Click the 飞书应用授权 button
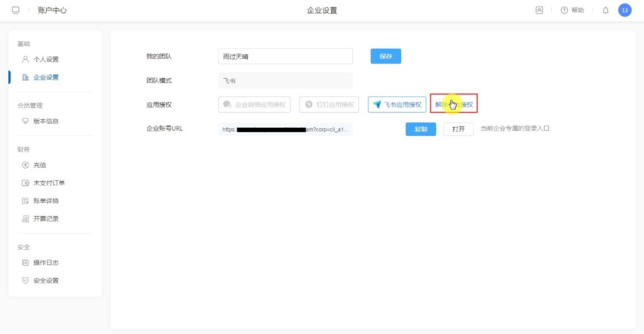The height and width of the screenshot is (334, 644). [x=397, y=104]
